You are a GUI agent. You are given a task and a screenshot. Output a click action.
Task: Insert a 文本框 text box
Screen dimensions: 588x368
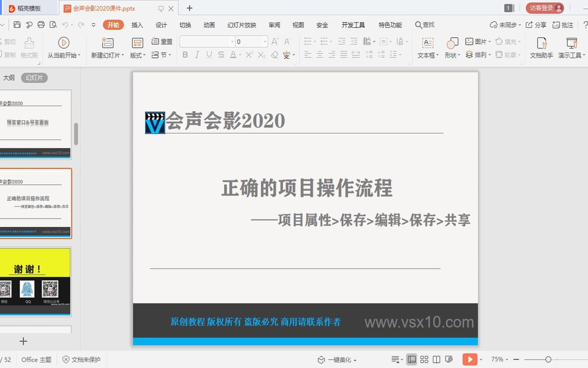[428, 48]
